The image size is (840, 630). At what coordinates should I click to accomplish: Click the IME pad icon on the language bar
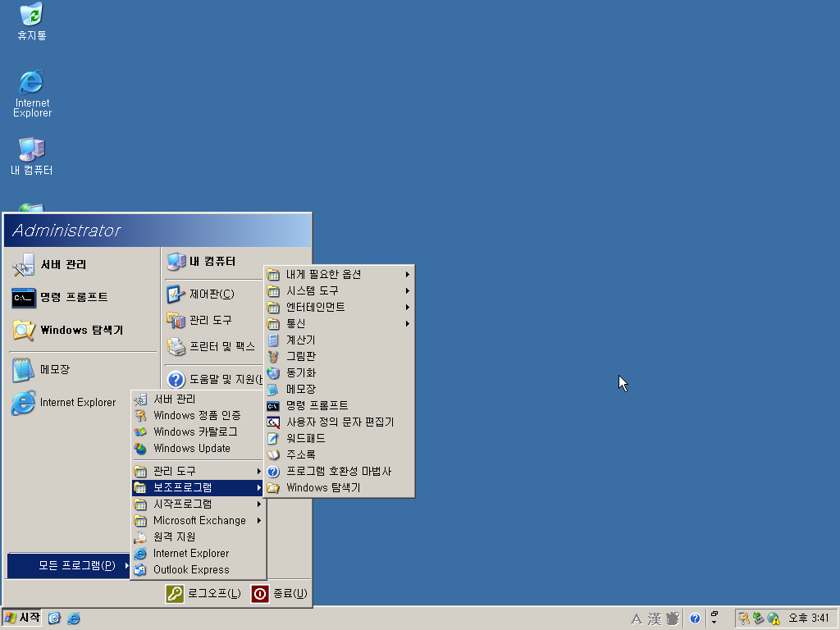click(673, 619)
